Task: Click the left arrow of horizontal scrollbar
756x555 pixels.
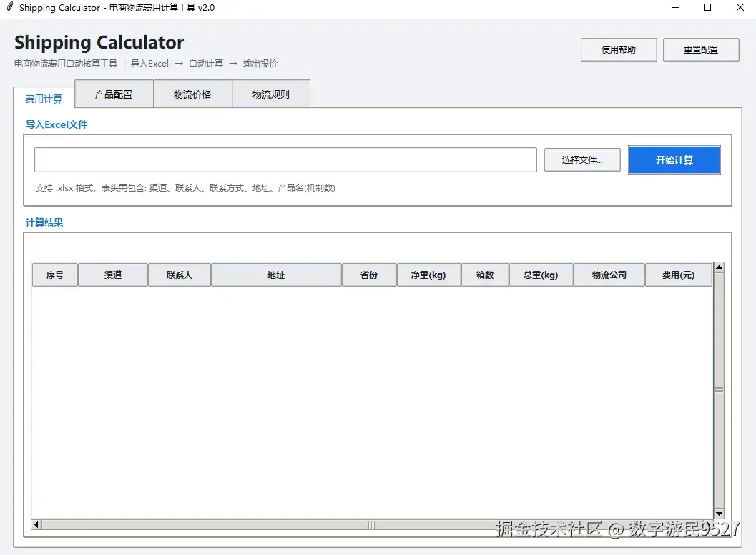Action: [x=35, y=524]
